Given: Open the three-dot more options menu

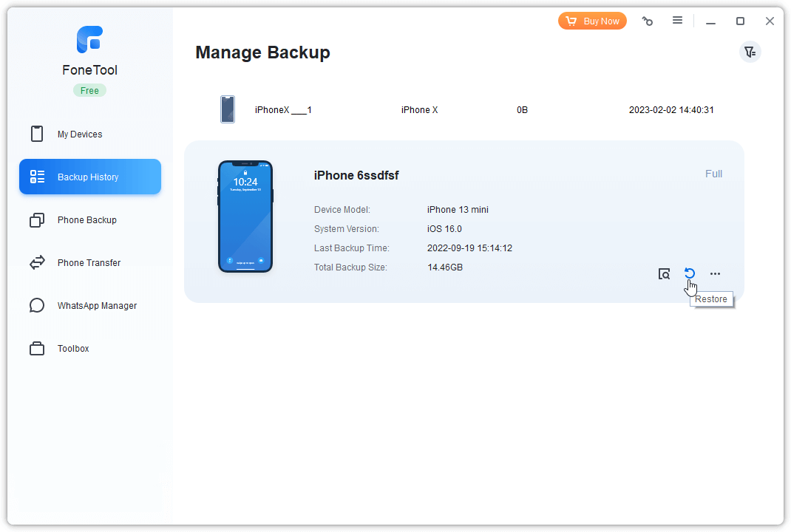Looking at the screenshot, I should coord(715,274).
